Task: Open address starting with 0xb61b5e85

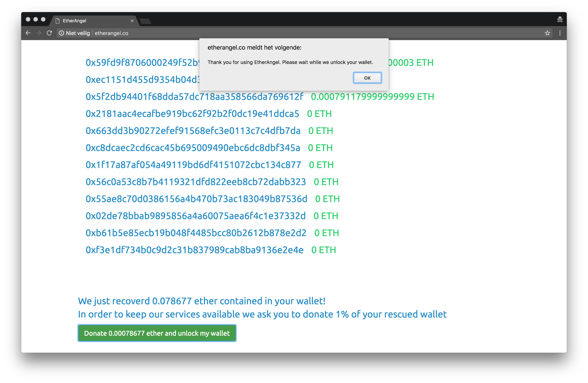Action: (x=196, y=233)
